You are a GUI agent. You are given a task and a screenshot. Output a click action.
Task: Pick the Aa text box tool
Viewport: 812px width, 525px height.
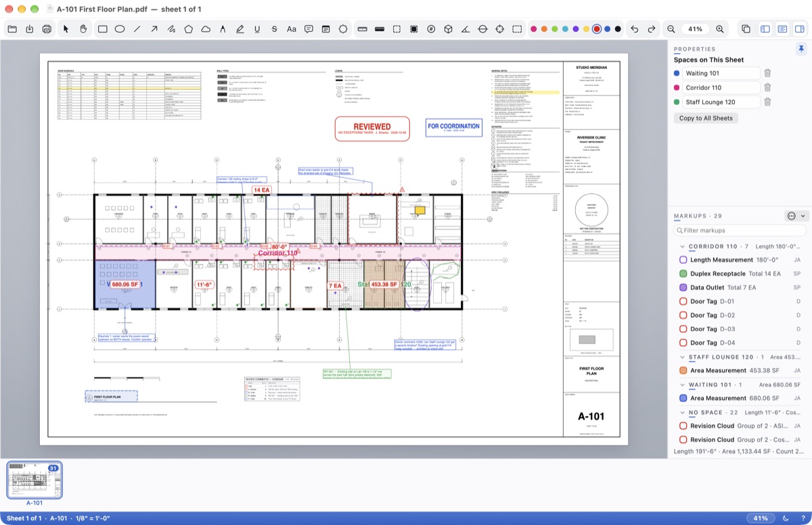tap(292, 29)
